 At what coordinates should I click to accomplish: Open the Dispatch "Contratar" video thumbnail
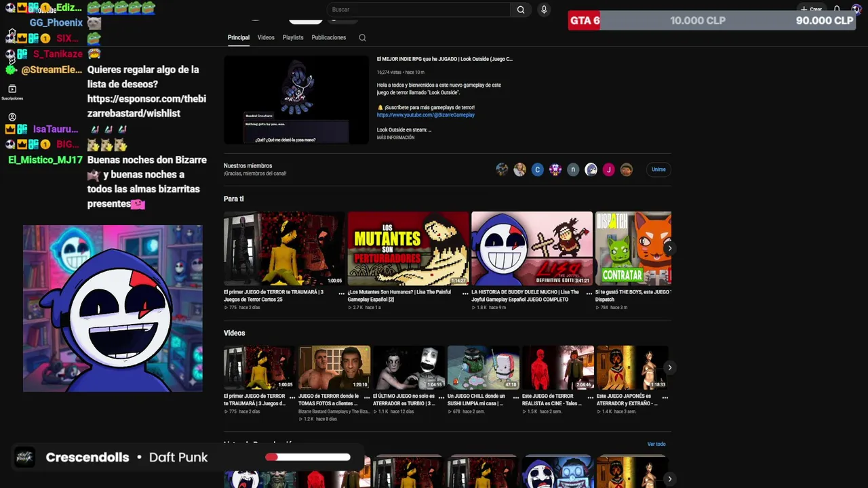633,248
